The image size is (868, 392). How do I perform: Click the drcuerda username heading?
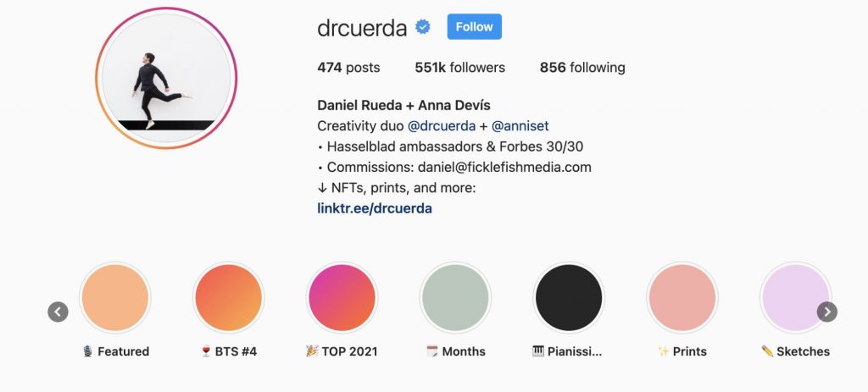click(362, 27)
